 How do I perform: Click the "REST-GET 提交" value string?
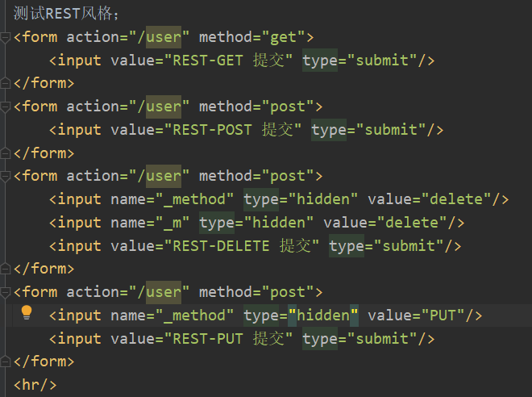228,61
